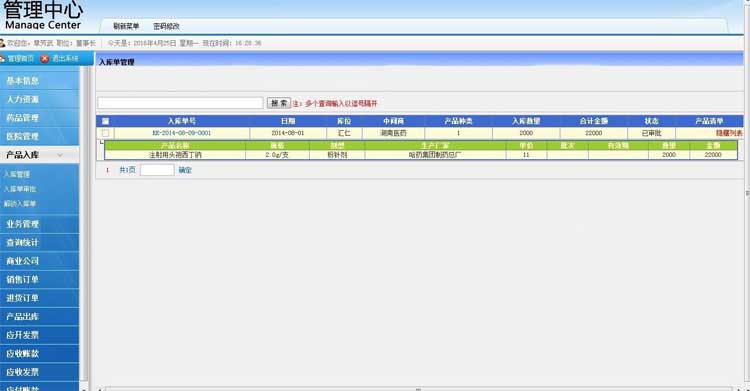Click the page number input box

(x=157, y=170)
